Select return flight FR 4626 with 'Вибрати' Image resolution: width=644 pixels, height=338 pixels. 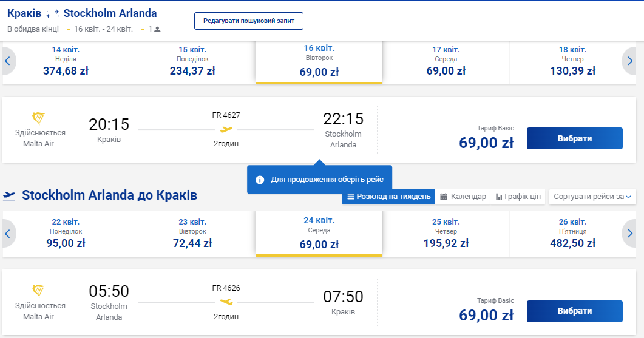click(574, 311)
